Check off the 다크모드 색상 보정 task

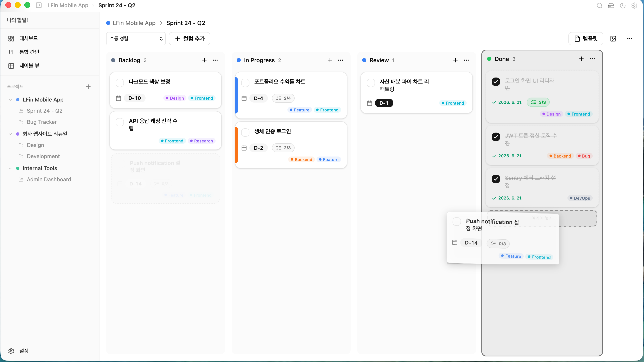(120, 83)
